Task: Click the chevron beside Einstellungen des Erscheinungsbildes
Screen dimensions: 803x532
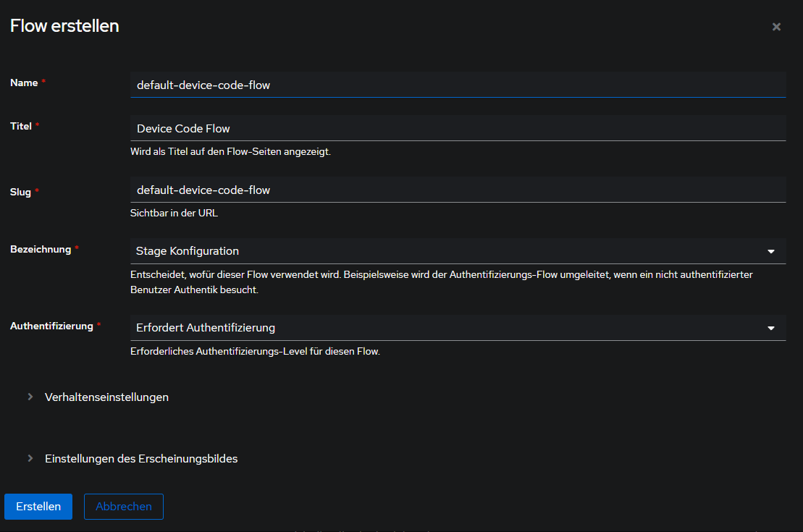Action: [x=30, y=458]
